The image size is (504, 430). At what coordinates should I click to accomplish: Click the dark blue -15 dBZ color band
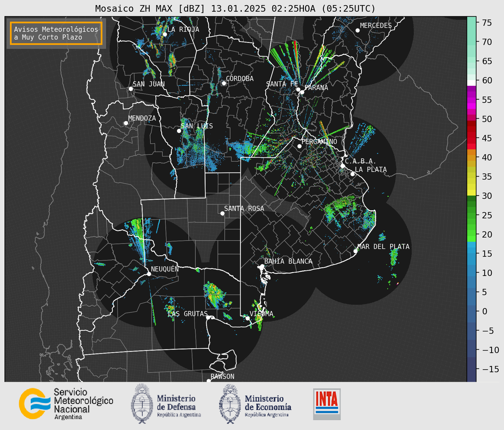click(471, 369)
